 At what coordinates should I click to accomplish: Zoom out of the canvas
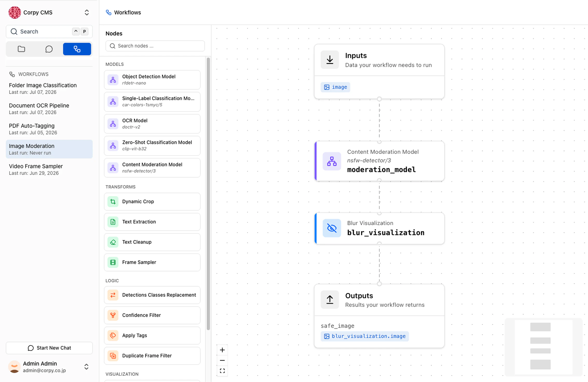pyautogui.click(x=222, y=360)
